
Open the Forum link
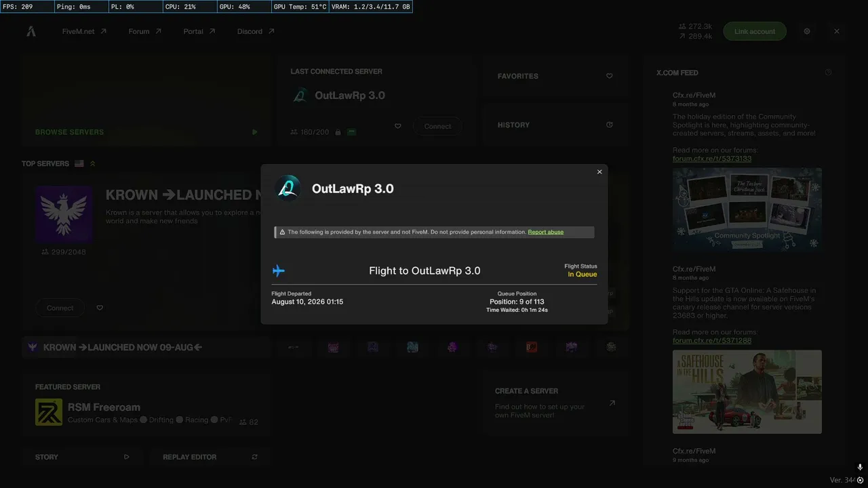pyautogui.click(x=144, y=31)
